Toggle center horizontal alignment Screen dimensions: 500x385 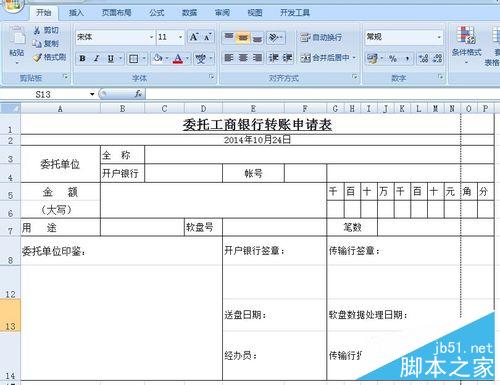[243, 58]
